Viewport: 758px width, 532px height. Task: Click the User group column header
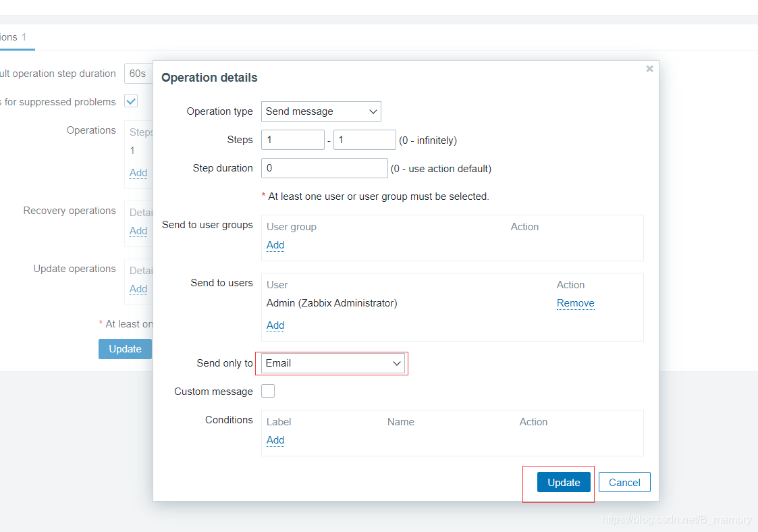tap(292, 227)
